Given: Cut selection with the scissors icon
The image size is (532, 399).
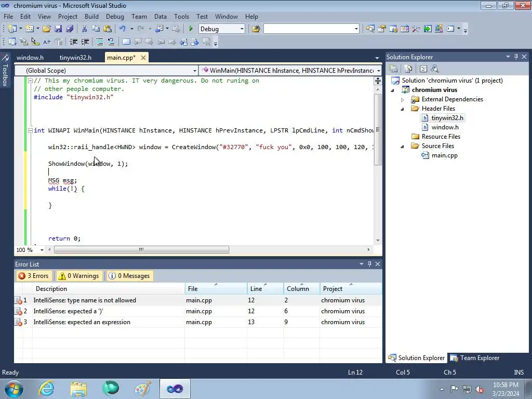Looking at the screenshot, I should click(x=85, y=29).
